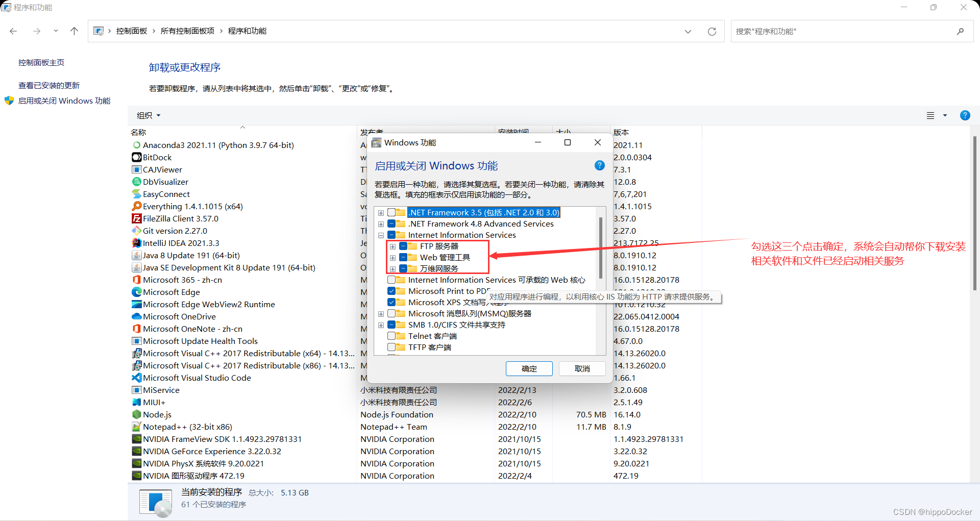This screenshot has height=521, width=980.
Task: Toggle the Microsoft Print to PDF checkbox
Action: click(x=392, y=291)
